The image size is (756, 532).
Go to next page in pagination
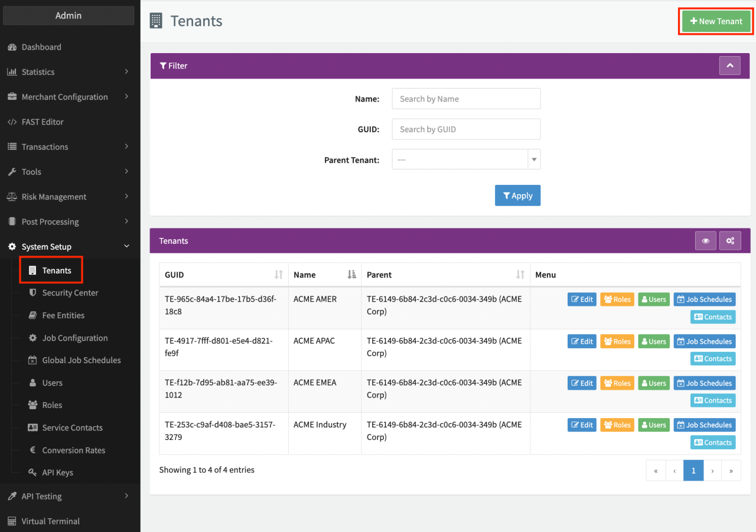712,471
